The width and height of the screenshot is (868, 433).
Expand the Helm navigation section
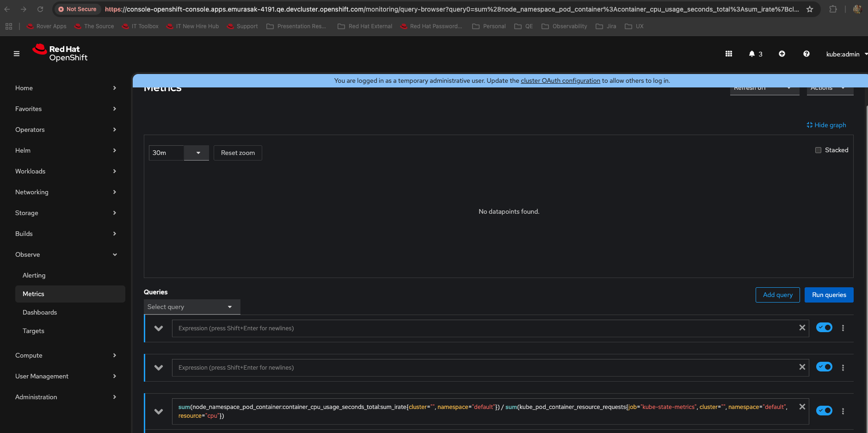click(x=66, y=150)
